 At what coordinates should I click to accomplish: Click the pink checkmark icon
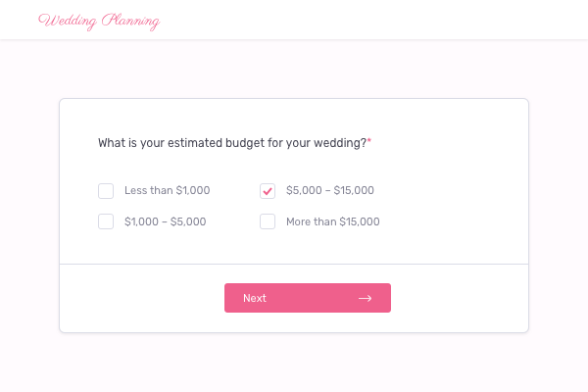268,191
